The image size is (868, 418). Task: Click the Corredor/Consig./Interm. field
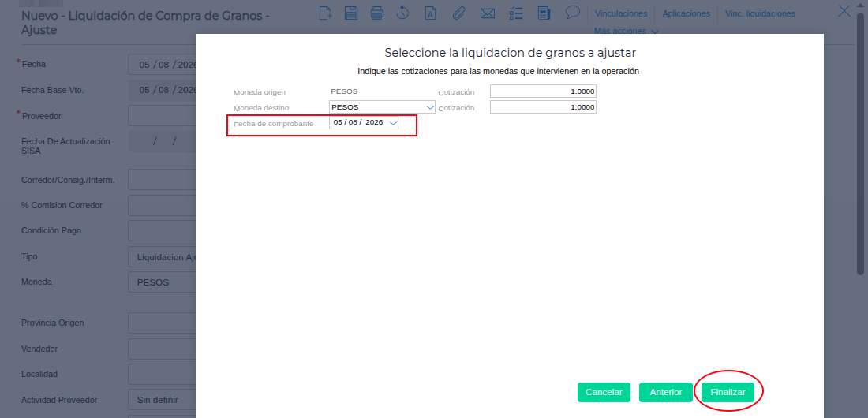click(162, 179)
